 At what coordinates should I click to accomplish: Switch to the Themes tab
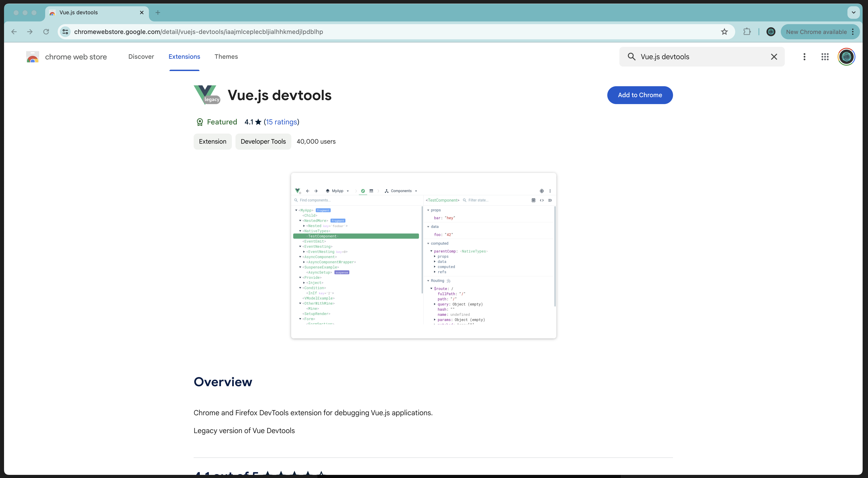(x=226, y=57)
